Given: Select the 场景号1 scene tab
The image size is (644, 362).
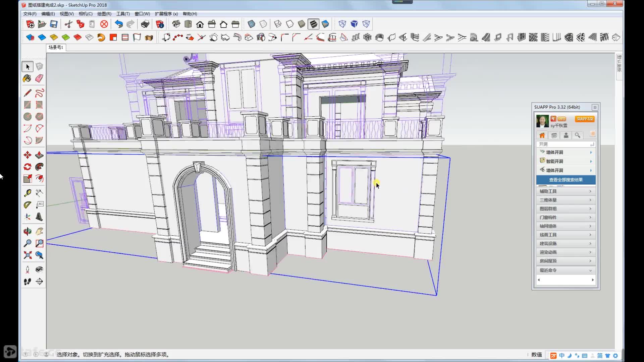Looking at the screenshot, I should point(56,47).
